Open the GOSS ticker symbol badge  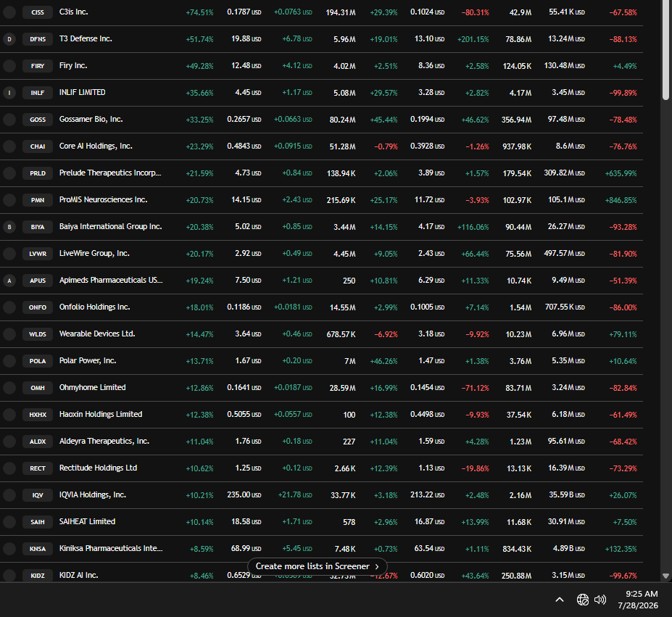[x=38, y=119]
